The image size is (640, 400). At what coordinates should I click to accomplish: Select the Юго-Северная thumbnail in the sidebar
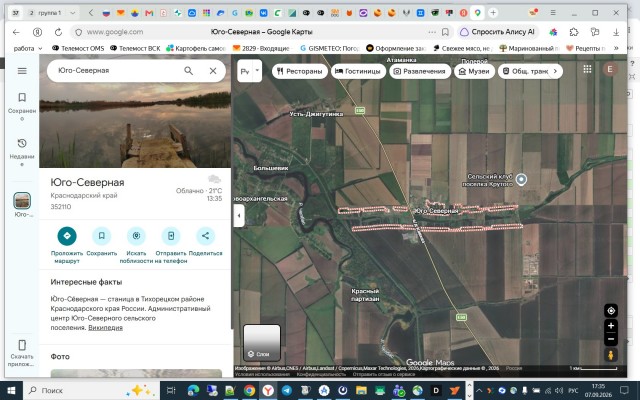22,200
